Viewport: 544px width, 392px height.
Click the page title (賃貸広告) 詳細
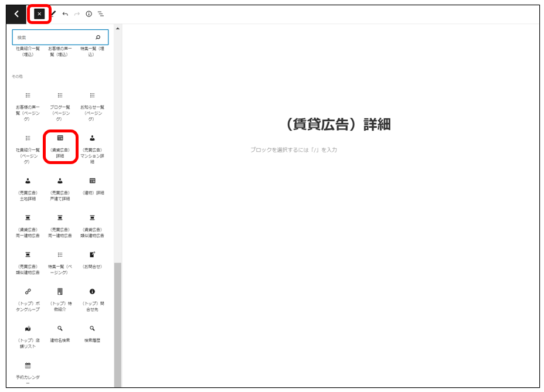[x=335, y=124]
